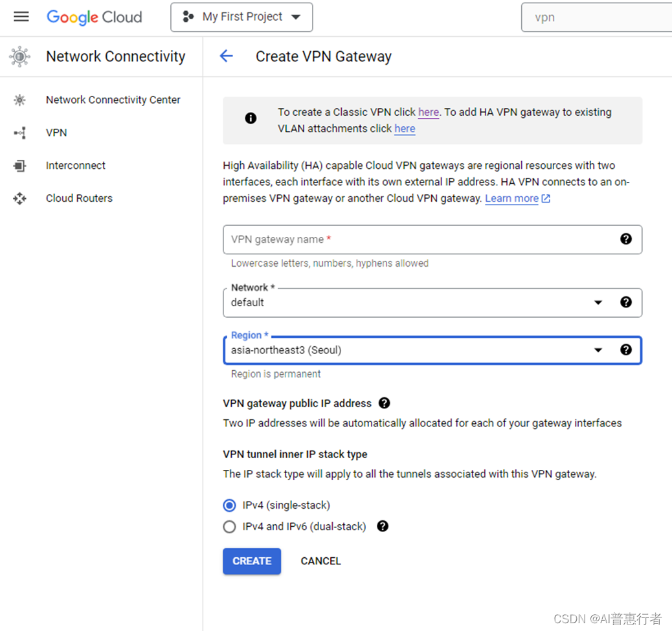Click the 'Region is permanent' hint text

click(x=276, y=374)
